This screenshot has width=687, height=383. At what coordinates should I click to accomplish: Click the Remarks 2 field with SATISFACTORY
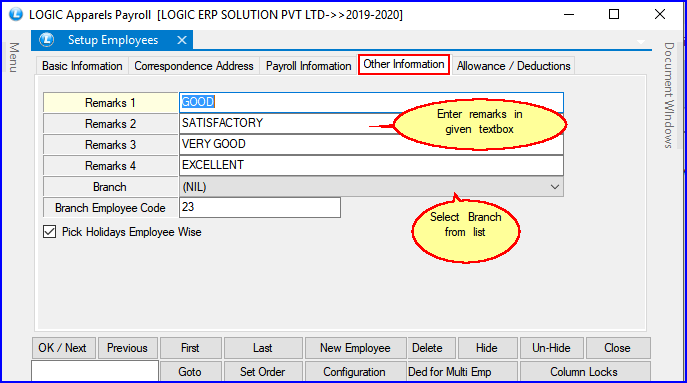(371, 123)
